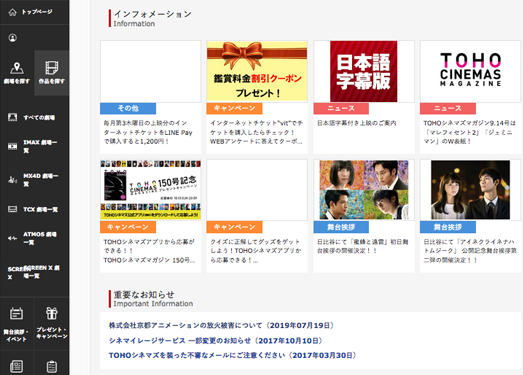Open the user account icon in sidebar
Viewport: 523px width, 375px height.
click(x=13, y=38)
